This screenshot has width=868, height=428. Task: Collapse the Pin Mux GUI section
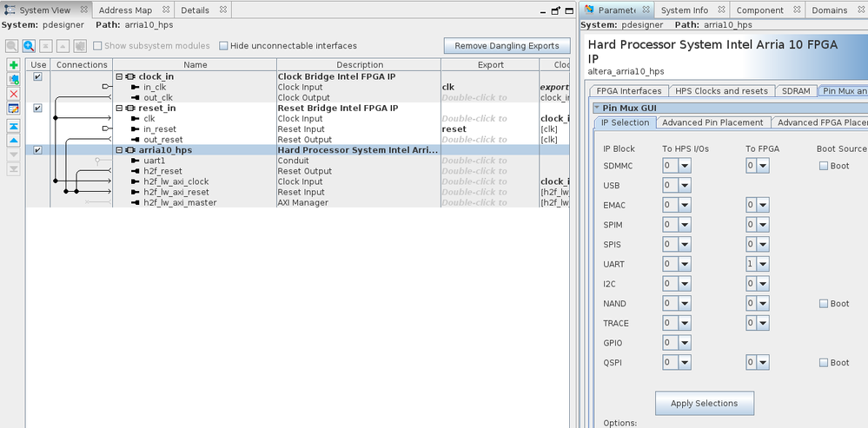597,109
